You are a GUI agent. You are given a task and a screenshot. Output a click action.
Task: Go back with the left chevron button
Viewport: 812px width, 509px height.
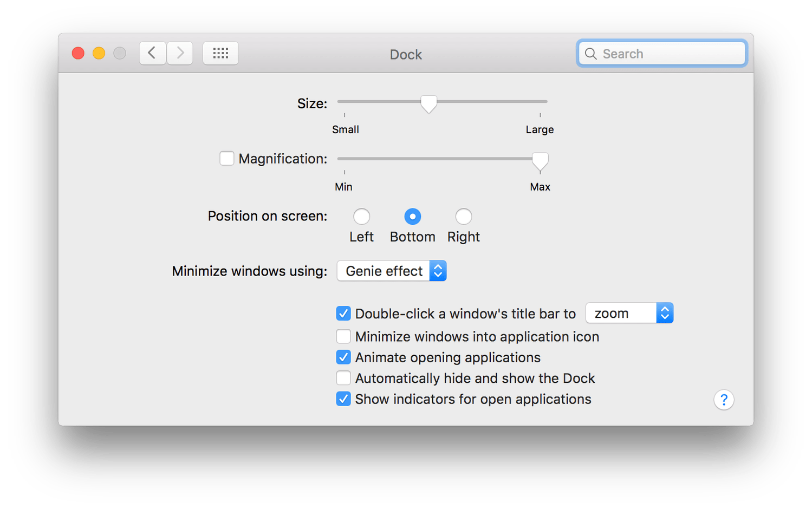tap(152, 53)
